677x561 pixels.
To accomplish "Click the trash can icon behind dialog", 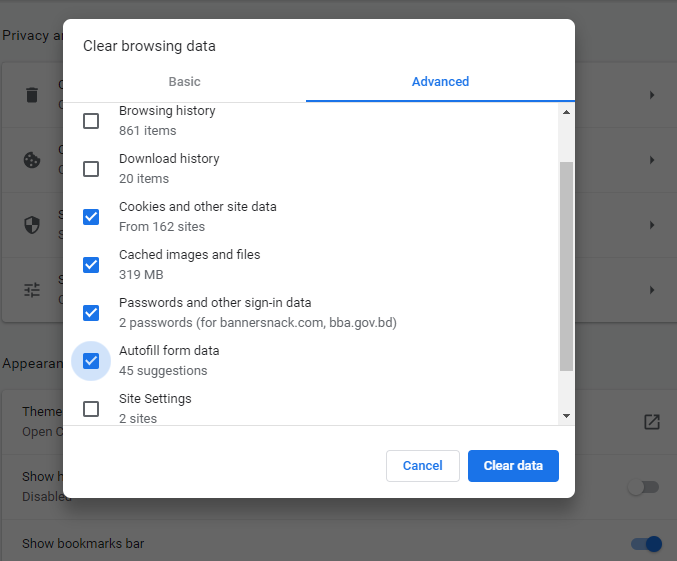I will 32,95.
